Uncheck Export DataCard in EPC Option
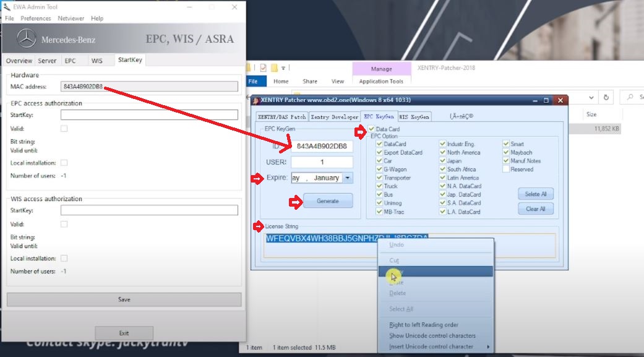 (379, 152)
